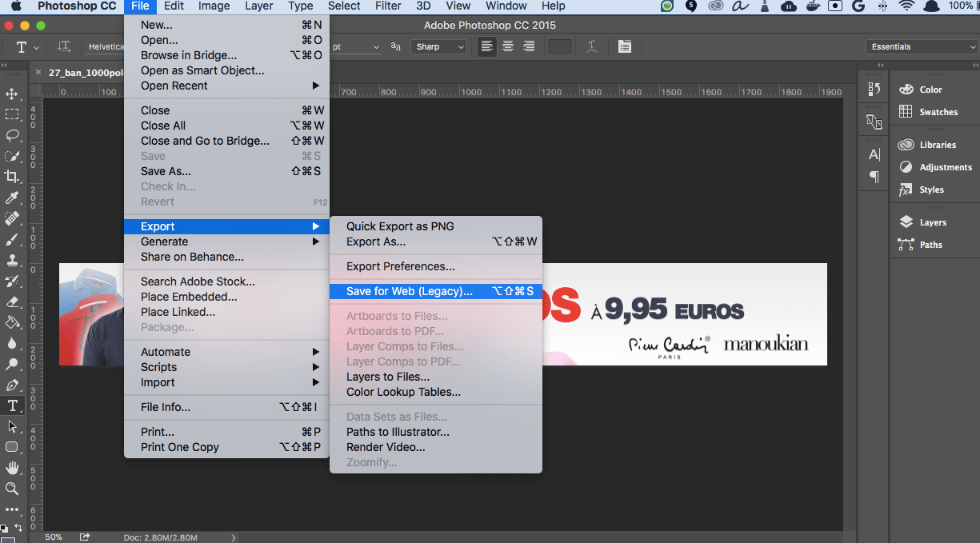The image size is (980, 543).
Task: Open the Filter menu
Action: [388, 6]
